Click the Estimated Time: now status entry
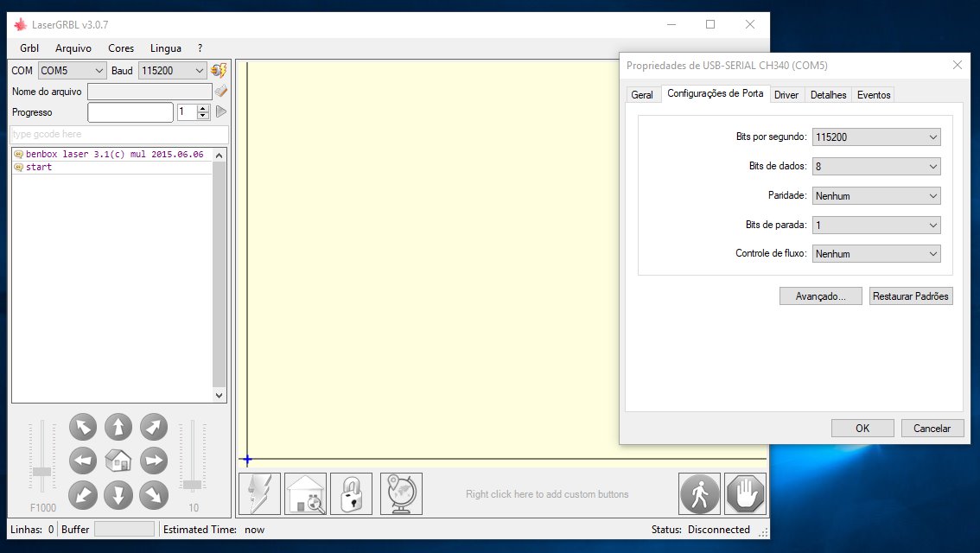980x553 pixels. click(213, 530)
